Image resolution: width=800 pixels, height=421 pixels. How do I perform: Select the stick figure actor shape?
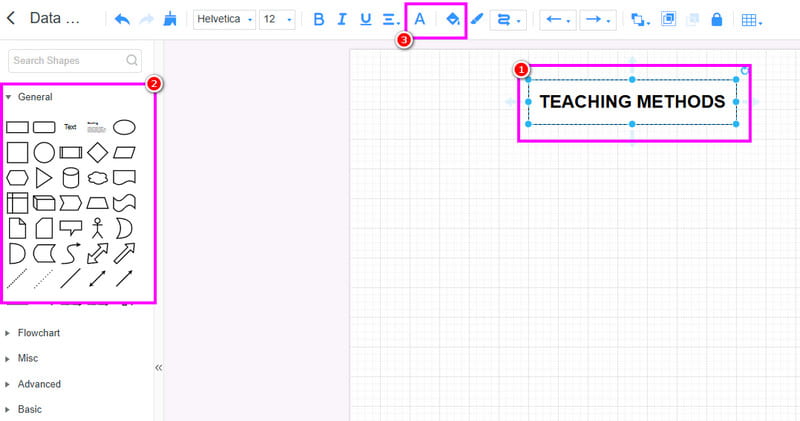(x=97, y=229)
